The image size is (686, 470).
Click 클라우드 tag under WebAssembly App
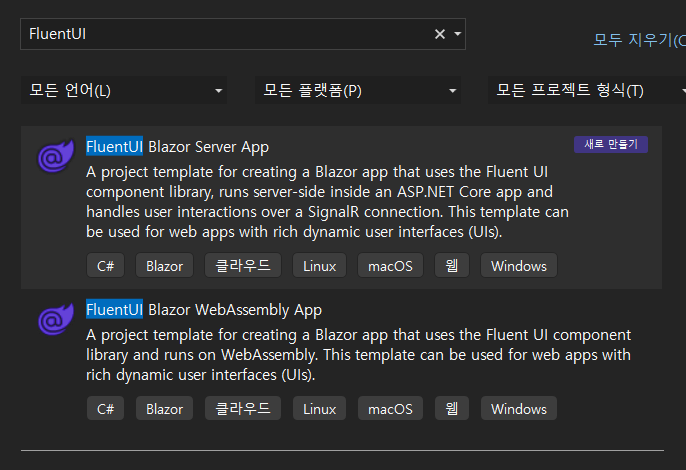pos(243,409)
